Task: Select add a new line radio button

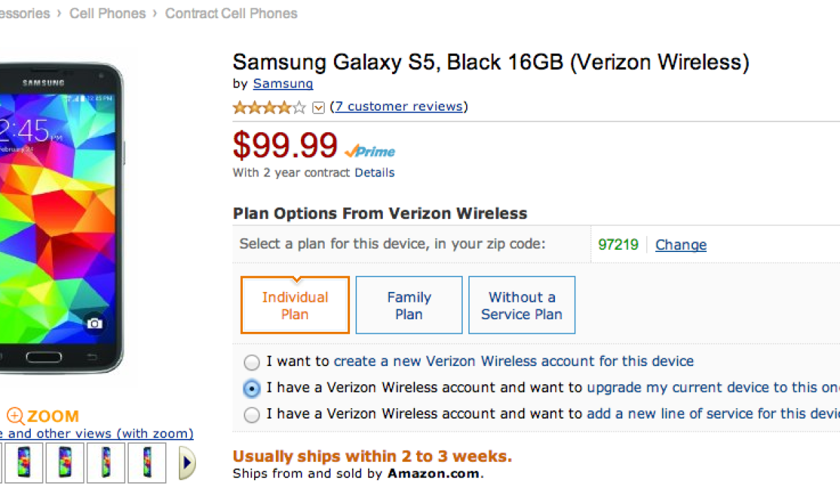Action: point(251,415)
